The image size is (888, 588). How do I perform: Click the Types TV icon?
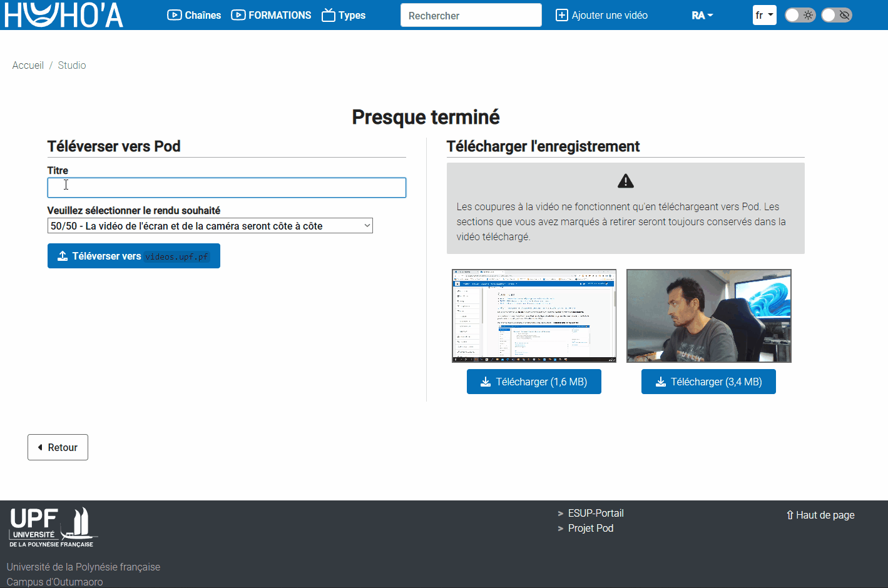pos(329,16)
